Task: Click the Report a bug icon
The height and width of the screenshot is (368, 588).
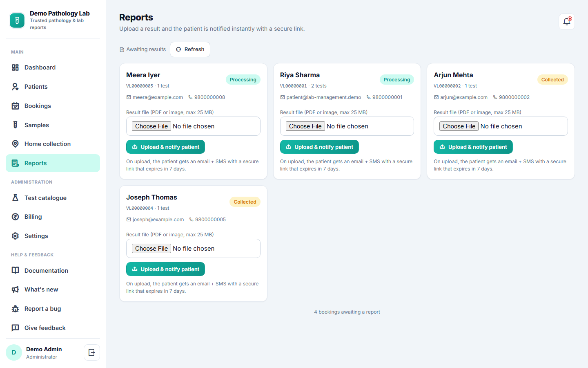Action: (15, 309)
